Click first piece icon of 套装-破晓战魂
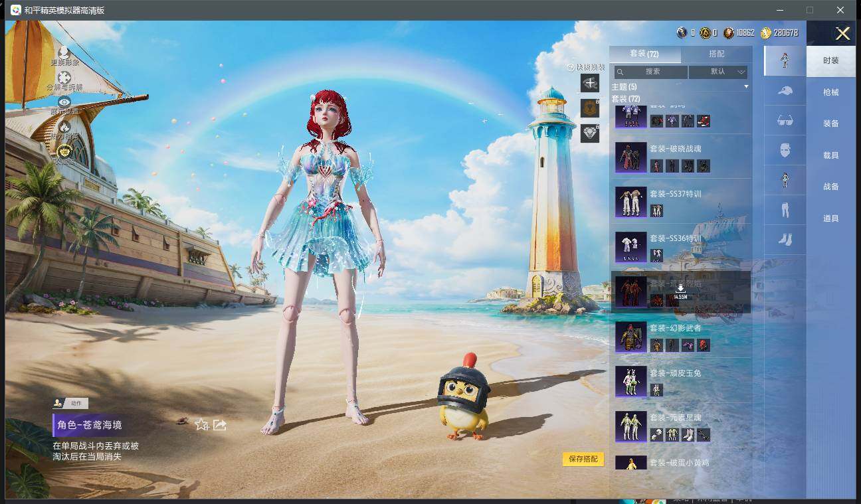This screenshot has width=861, height=504. tap(656, 166)
